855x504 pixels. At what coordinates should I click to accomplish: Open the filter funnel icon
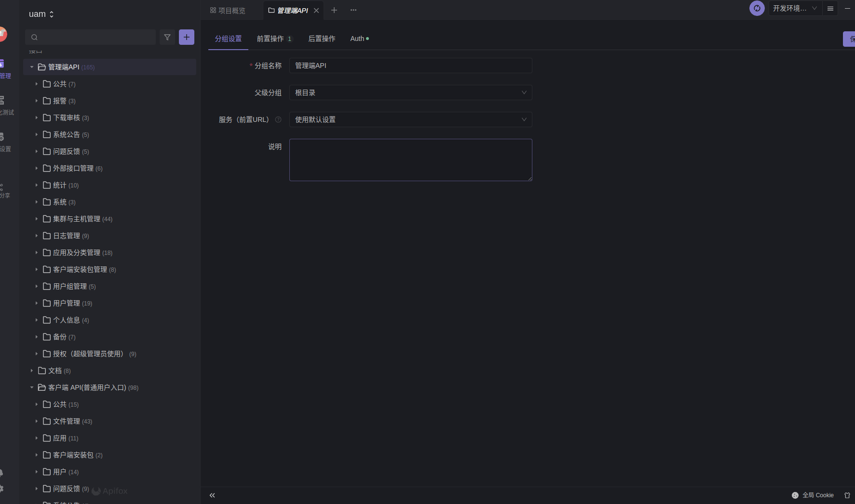tap(167, 37)
